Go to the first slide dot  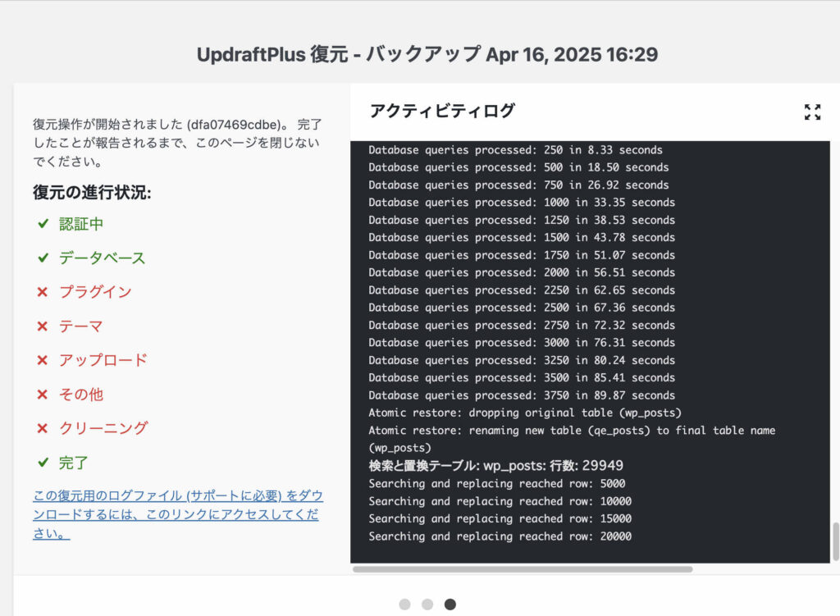point(404,605)
